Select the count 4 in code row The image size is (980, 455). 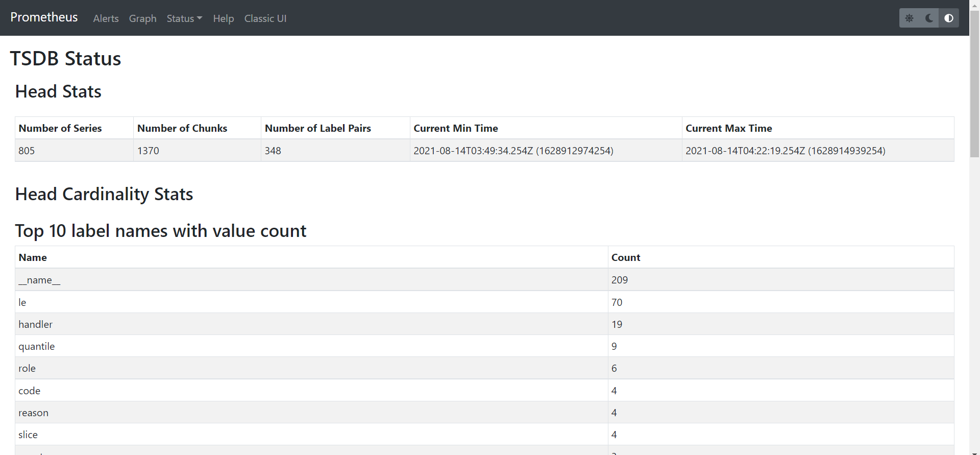click(614, 391)
